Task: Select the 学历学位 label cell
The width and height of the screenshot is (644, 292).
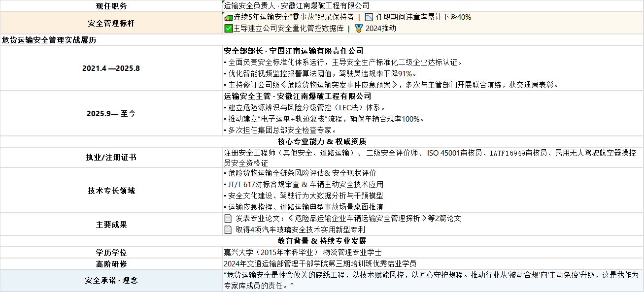Action: [x=111, y=253]
